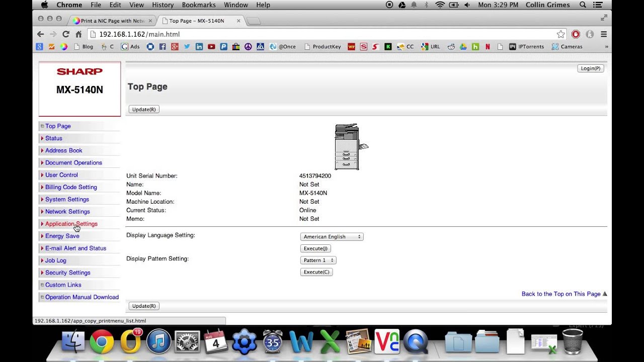This screenshot has width=644, height=362.
Task: Launch Finder from the Dock
Action: point(73,343)
